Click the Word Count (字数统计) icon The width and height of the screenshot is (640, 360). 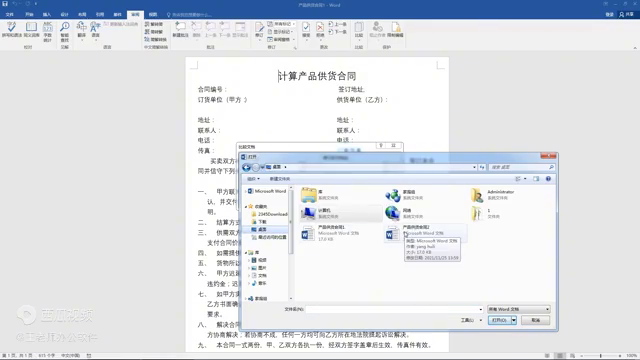click(48, 31)
